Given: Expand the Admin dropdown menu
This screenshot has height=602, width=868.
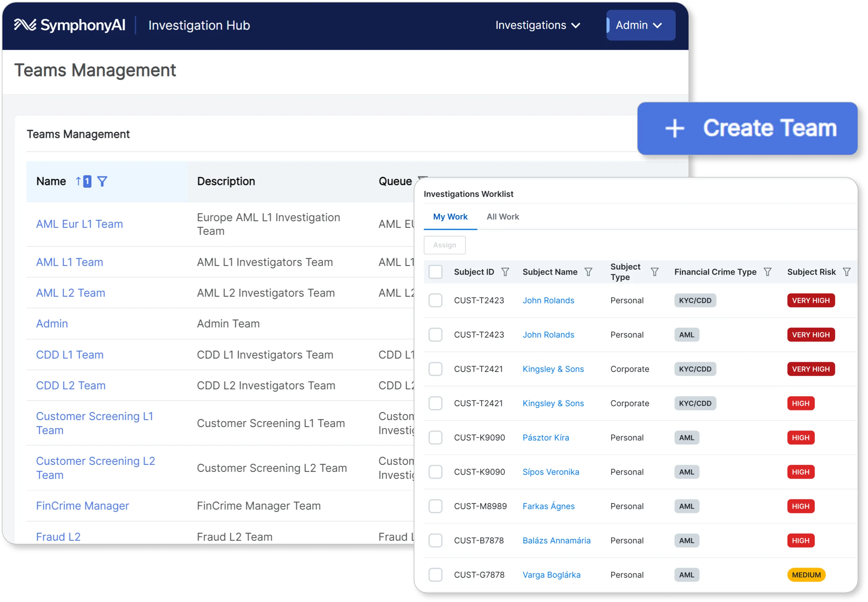Looking at the screenshot, I should pos(640,25).
